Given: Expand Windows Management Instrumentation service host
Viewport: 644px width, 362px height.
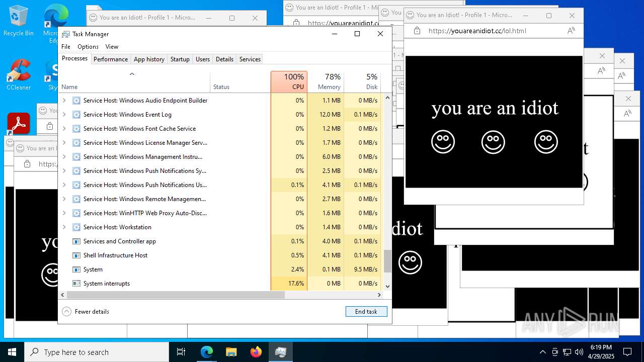Looking at the screenshot, I should click(64, 157).
